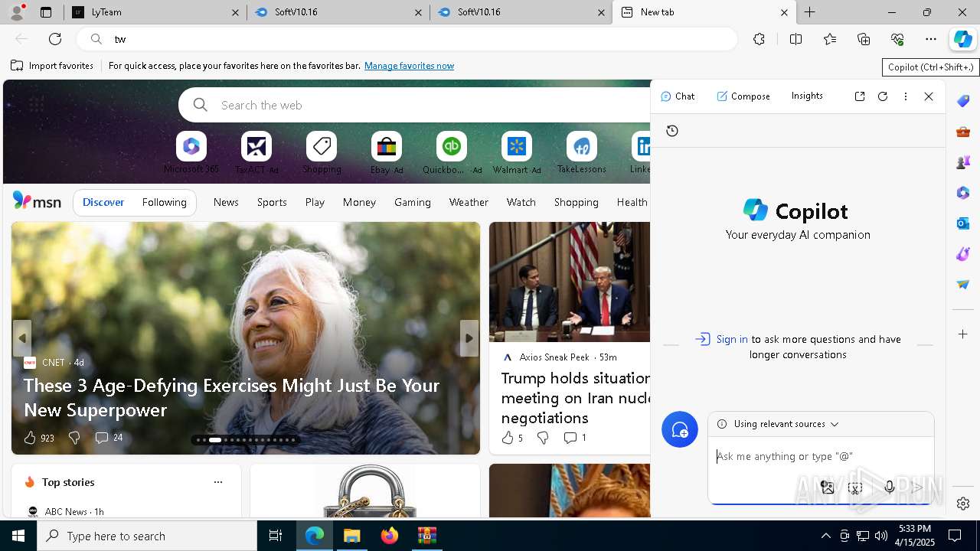Open Settings and more ellipsis menu

[x=931, y=39]
